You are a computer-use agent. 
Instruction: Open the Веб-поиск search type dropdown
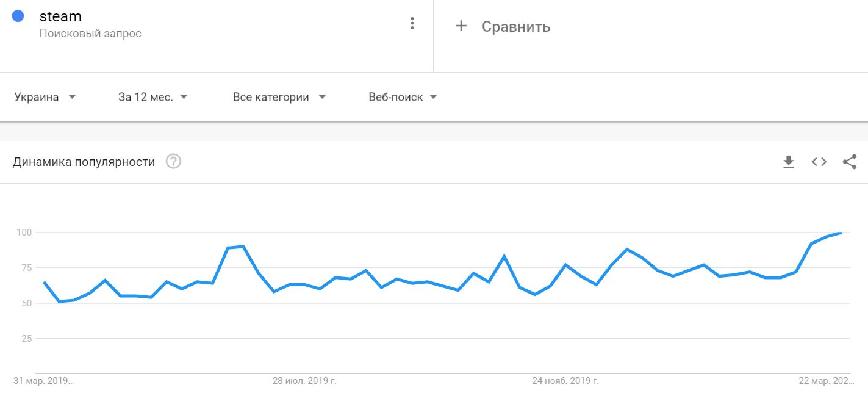point(403,97)
